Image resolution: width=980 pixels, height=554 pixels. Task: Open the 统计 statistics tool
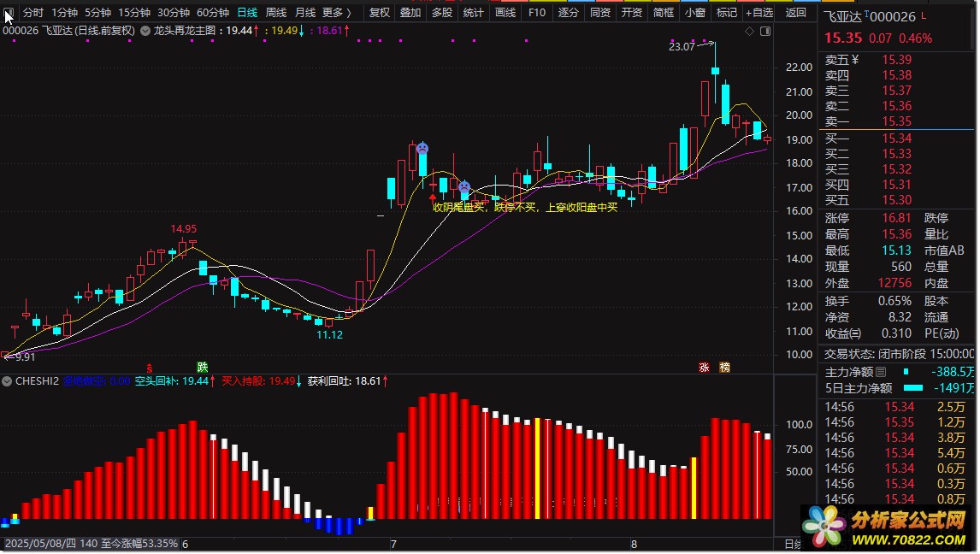[x=473, y=13]
